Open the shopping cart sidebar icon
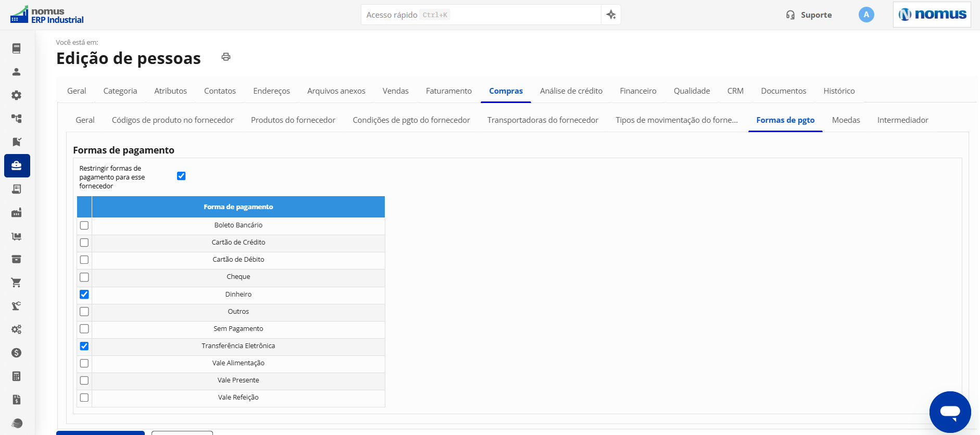 click(x=17, y=283)
